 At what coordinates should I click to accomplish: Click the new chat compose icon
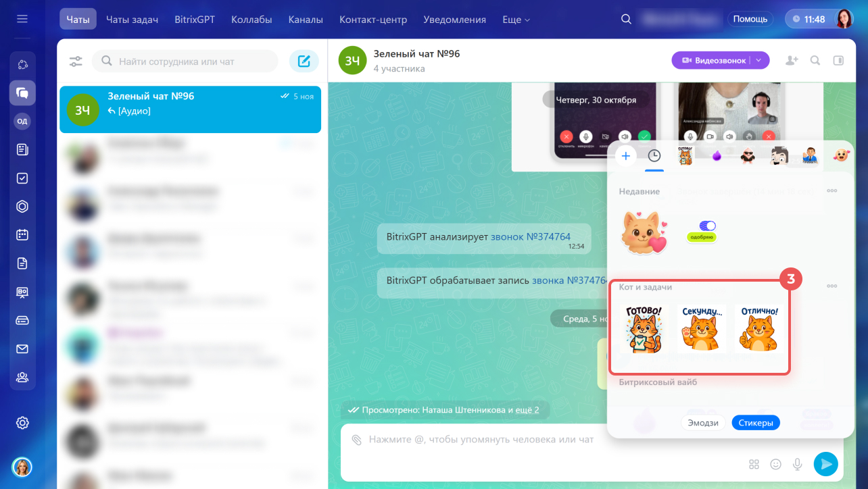click(304, 61)
